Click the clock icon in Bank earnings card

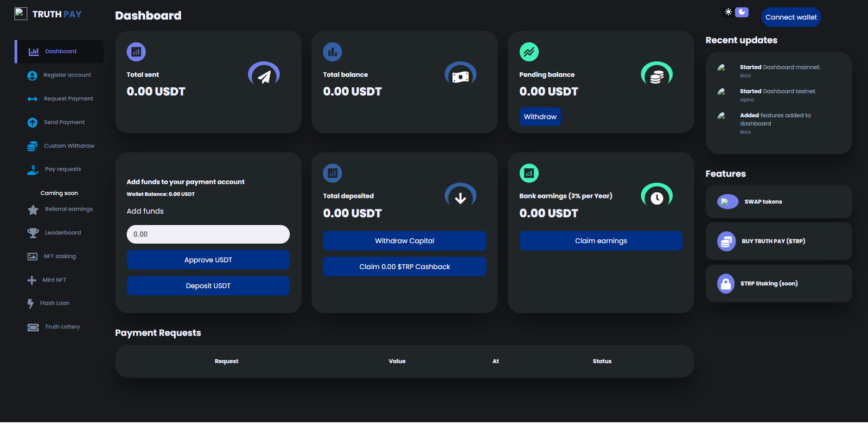point(657,197)
